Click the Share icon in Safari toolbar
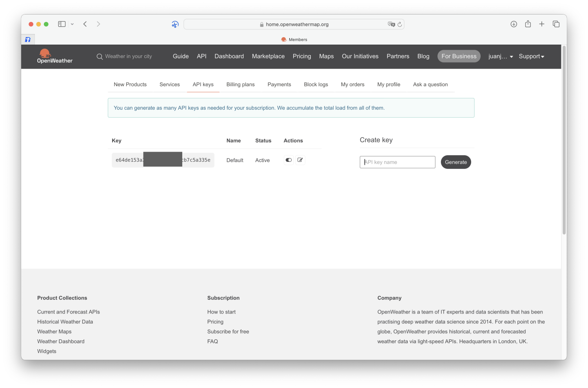This screenshot has height=388, width=588. pyautogui.click(x=528, y=24)
